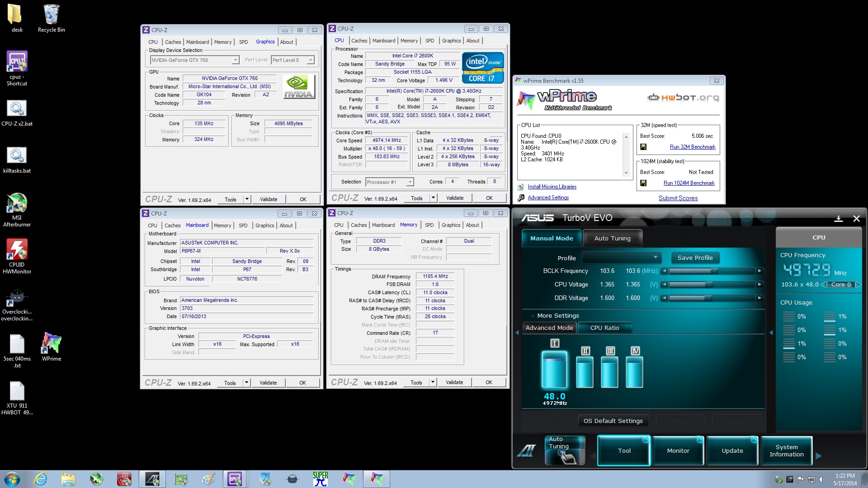This screenshot has width=868, height=488.
Task: Switch to Caches tab in Graphics CPU-Z window
Action: click(173, 42)
